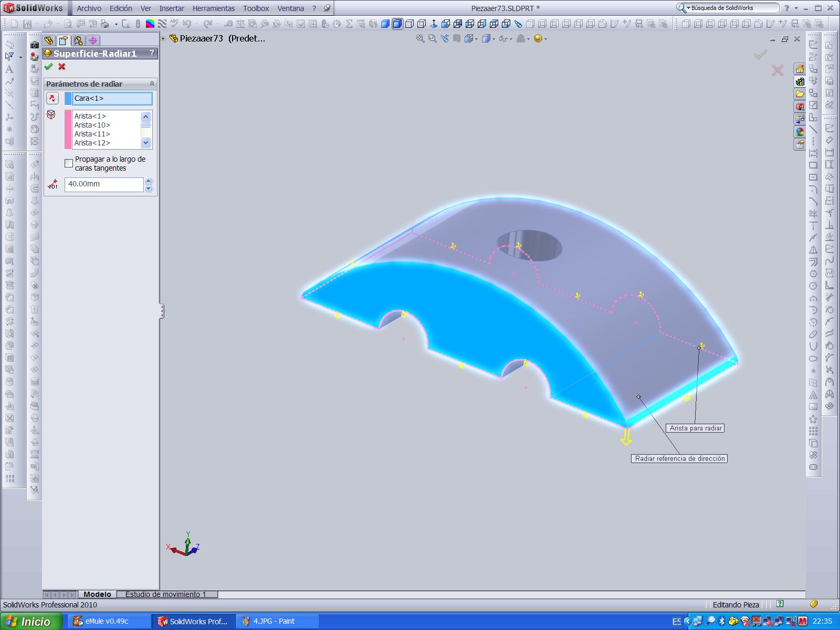Click the confirmation corner green checkmark
The height and width of the screenshot is (630, 840).
[x=760, y=54]
